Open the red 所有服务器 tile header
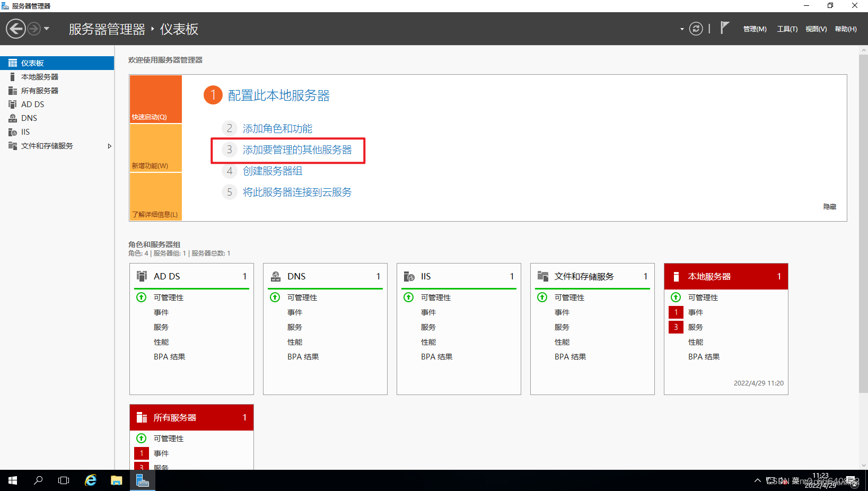Screen dimensions: 868x491 click(x=191, y=417)
